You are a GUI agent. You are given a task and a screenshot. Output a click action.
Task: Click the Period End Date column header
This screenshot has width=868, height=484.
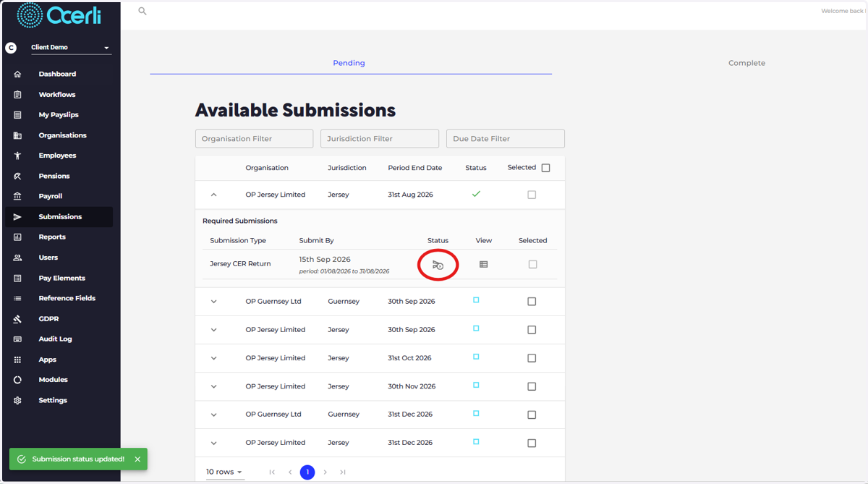[414, 168]
